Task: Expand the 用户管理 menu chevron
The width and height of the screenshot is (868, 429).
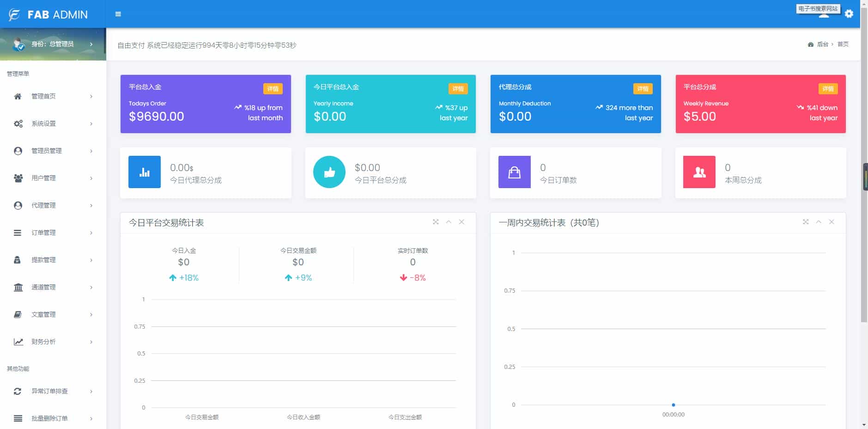Action: [91, 178]
